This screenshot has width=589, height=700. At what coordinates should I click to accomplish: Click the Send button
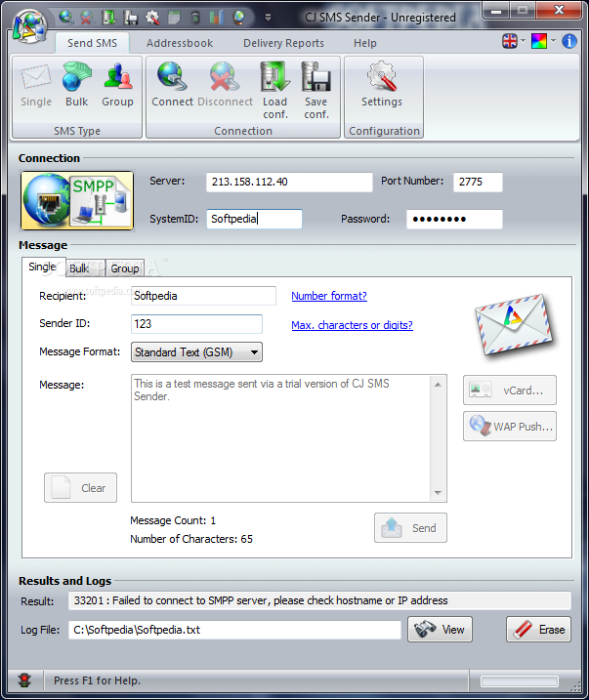point(410,527)
